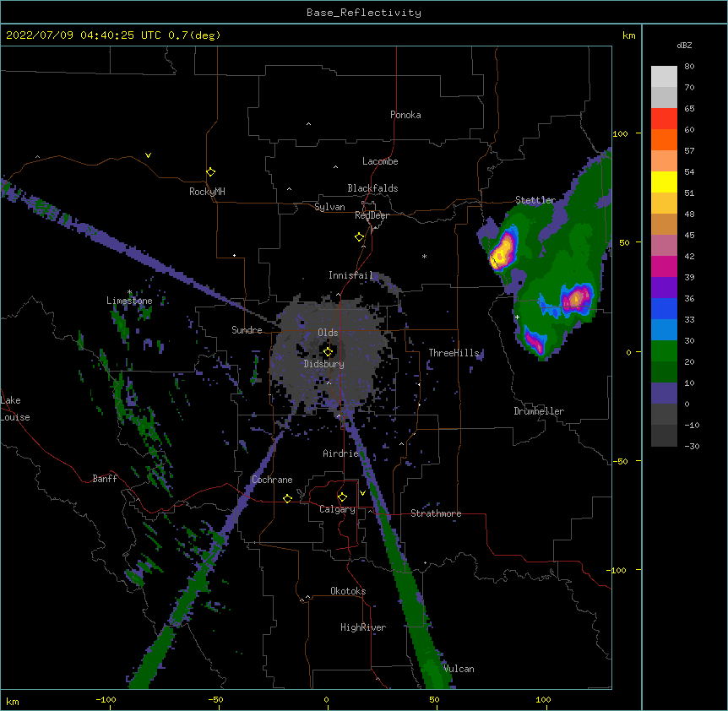Click the red 65 dBZ legend swatch
The width and height of the screenshot is (728, 711).
[664, 118]
